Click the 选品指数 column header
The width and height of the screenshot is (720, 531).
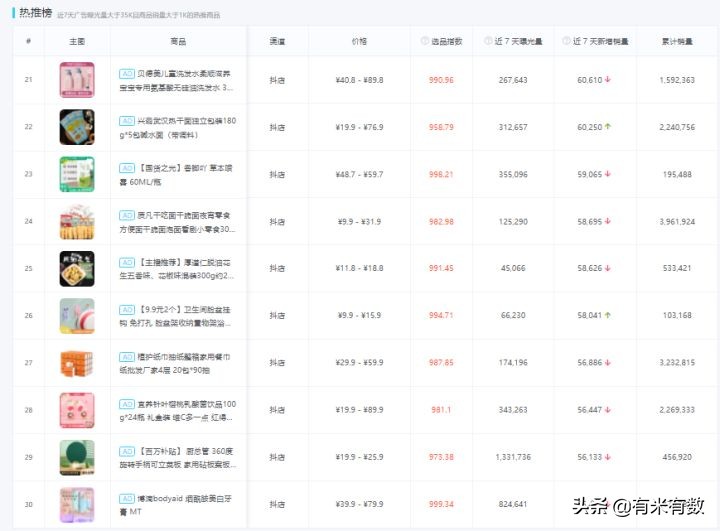click(446, 41)
